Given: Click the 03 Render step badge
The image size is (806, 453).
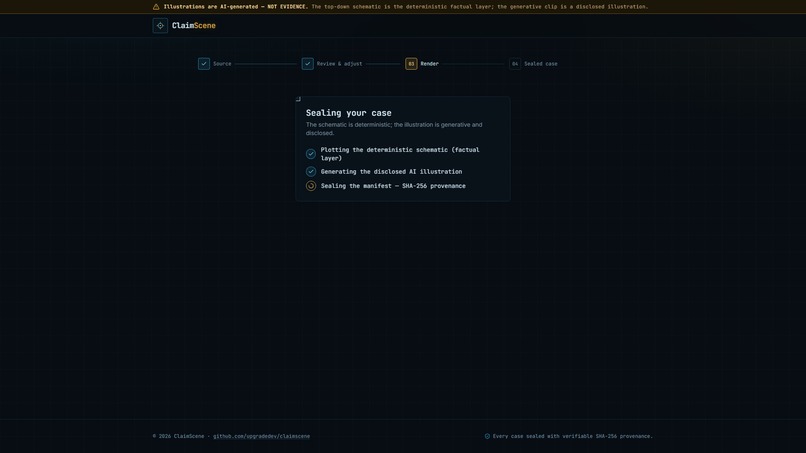Looking at the screenshot, I should pos(411,64).
